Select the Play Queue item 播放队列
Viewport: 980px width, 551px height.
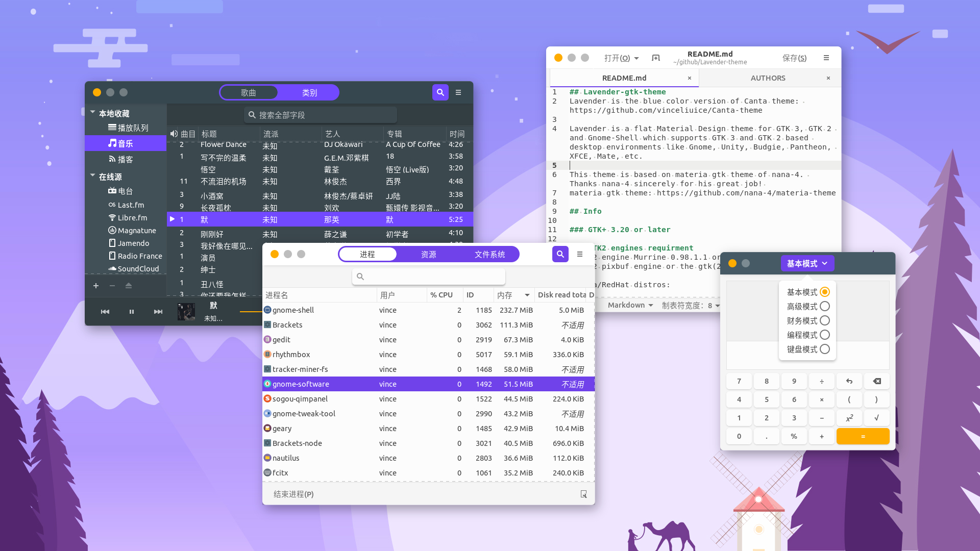tap(126, 128)
